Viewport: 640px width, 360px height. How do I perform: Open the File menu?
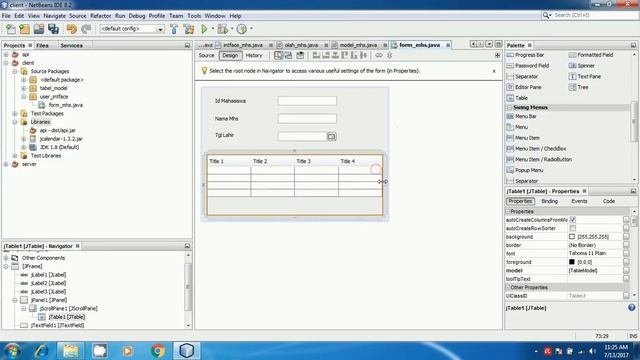click(x=6, y=16)
